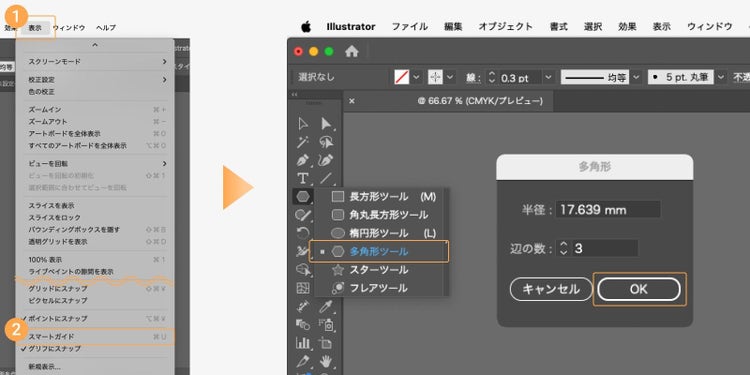Click the stroke color swatch

(435, 77)
